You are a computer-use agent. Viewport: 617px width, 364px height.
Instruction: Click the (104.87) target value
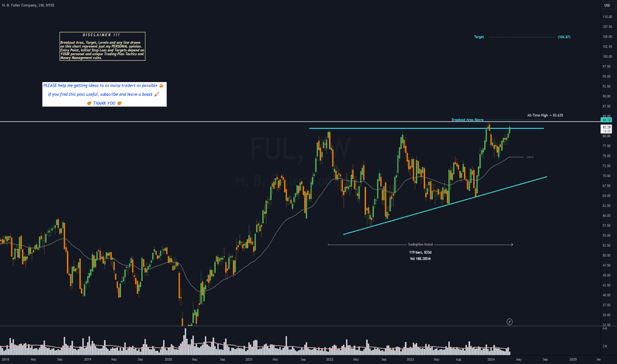[564, 37]
